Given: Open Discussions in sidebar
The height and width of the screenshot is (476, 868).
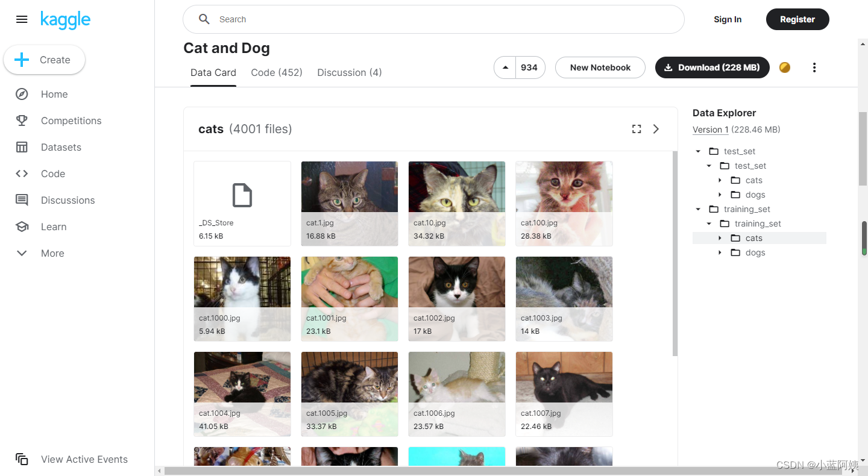Looking at the screenshot, I should pyautogui.click(x=68, y=200).
